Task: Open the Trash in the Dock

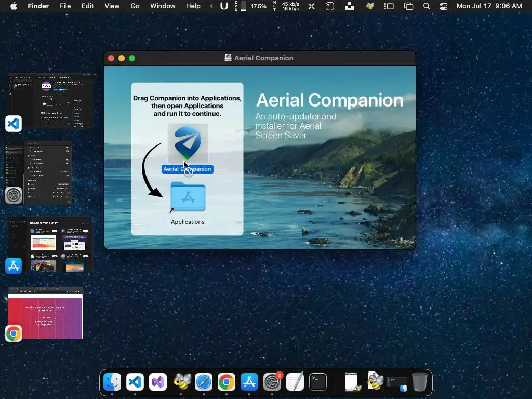Action: [420, 382]
